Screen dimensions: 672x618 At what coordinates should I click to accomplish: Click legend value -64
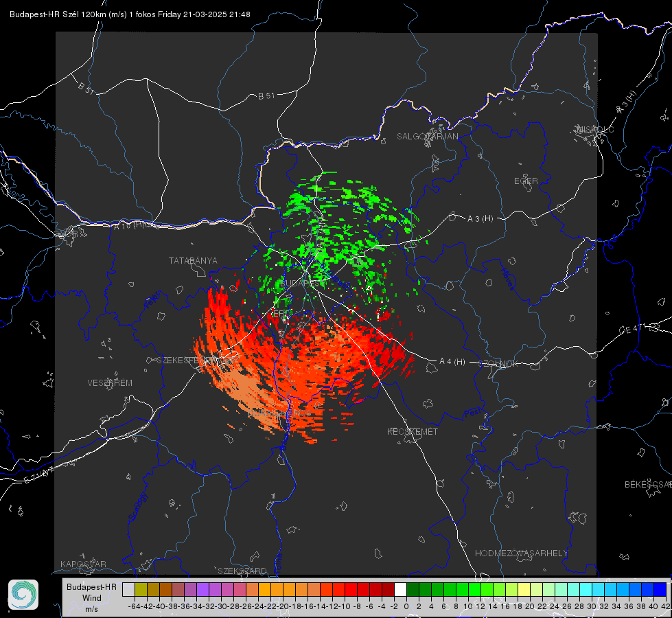pos(135,606)
